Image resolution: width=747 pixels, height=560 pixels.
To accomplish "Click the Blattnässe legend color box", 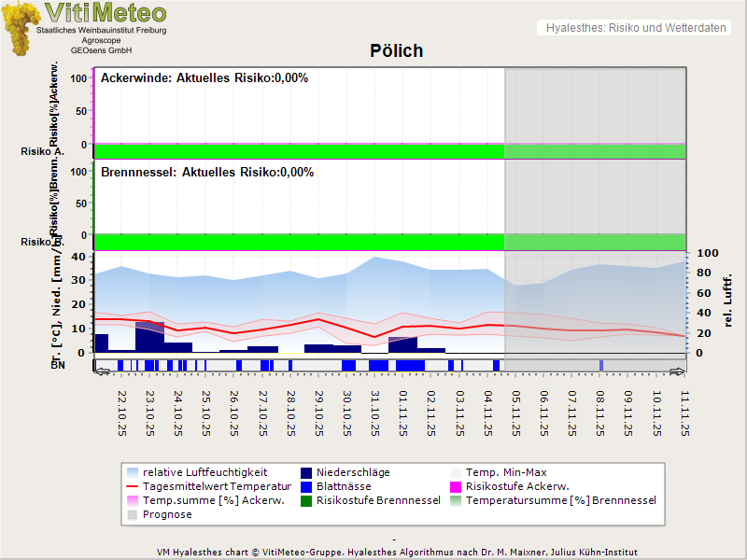I will click(305, 486).
